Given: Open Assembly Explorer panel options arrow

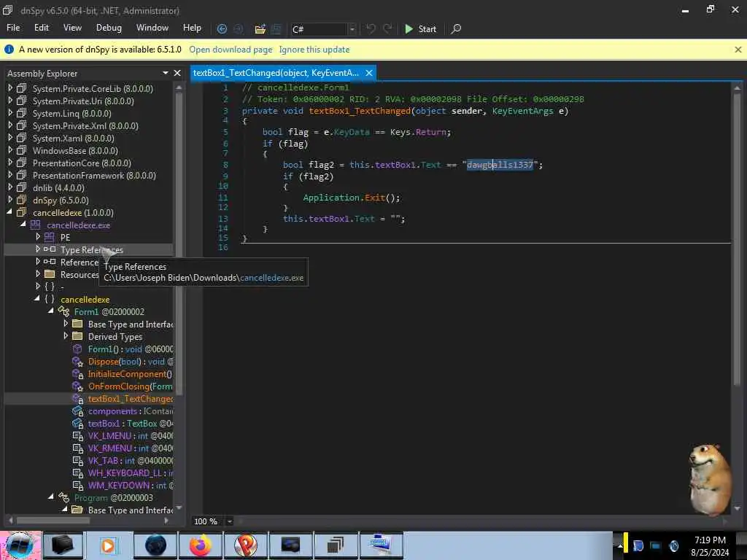Looking at the screenshot, I should point(166,73).
